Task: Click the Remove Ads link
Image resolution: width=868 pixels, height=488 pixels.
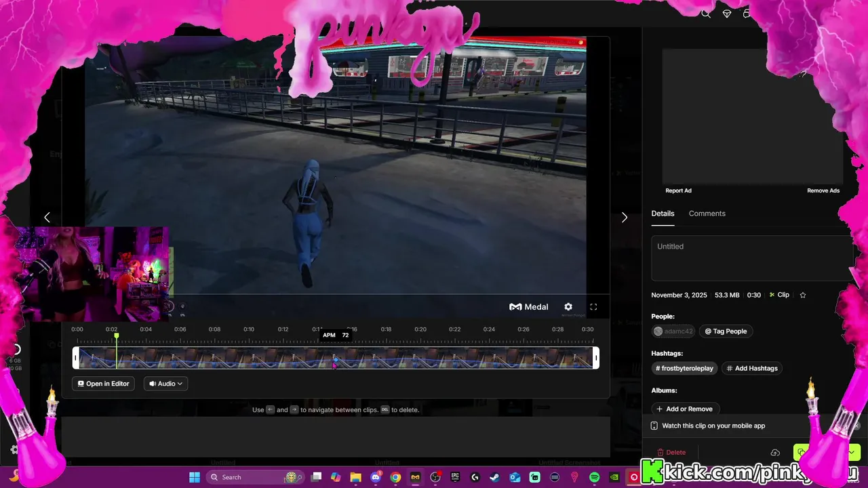Action: pos(823,190)
